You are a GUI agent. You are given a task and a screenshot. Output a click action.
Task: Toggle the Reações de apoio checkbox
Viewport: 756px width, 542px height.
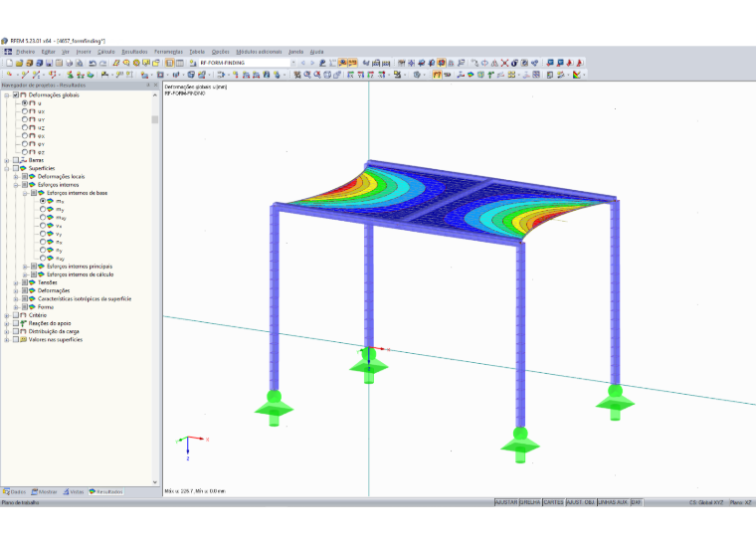click(16, 323)
